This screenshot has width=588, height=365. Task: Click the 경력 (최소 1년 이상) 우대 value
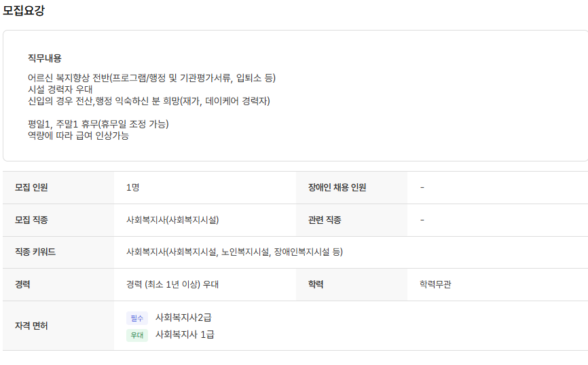(x=172, y=284)
